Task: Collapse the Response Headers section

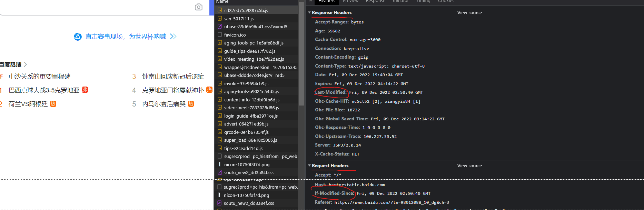Action: click(309, 13)
